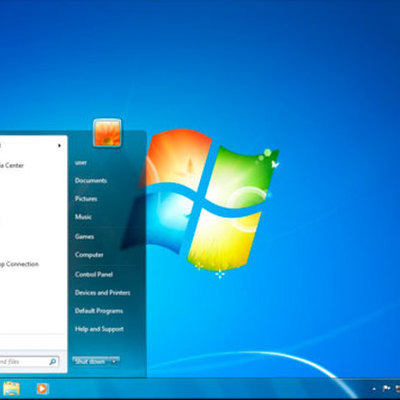The image size is (400, 400).
Task: Open Default Programs
Action: 99,311
